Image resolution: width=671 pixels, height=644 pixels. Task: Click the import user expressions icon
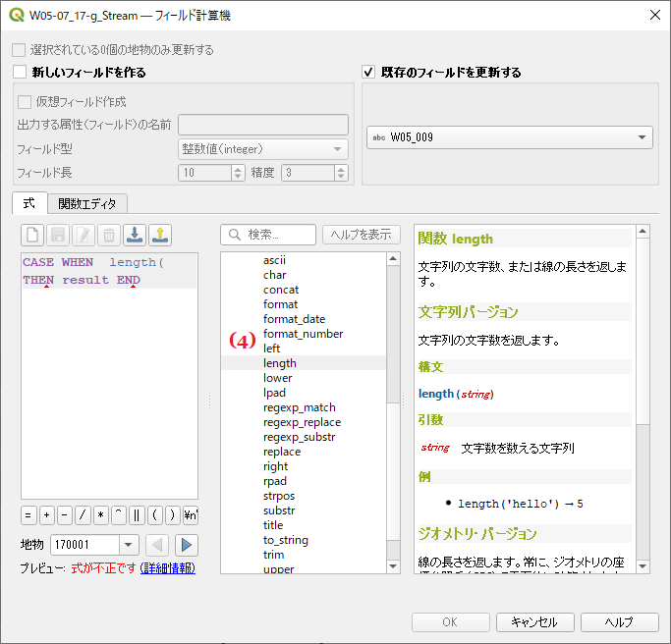coord(136,235)
